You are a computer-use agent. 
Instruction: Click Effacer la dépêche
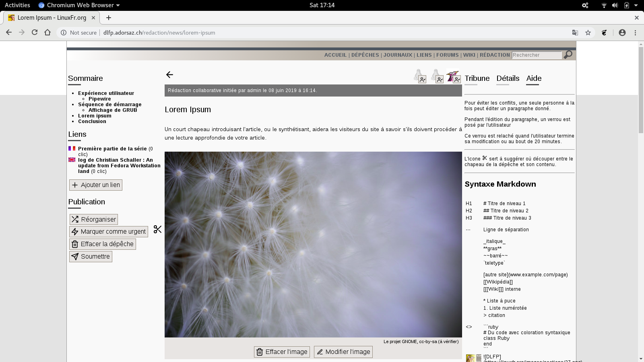pos(103,244)
